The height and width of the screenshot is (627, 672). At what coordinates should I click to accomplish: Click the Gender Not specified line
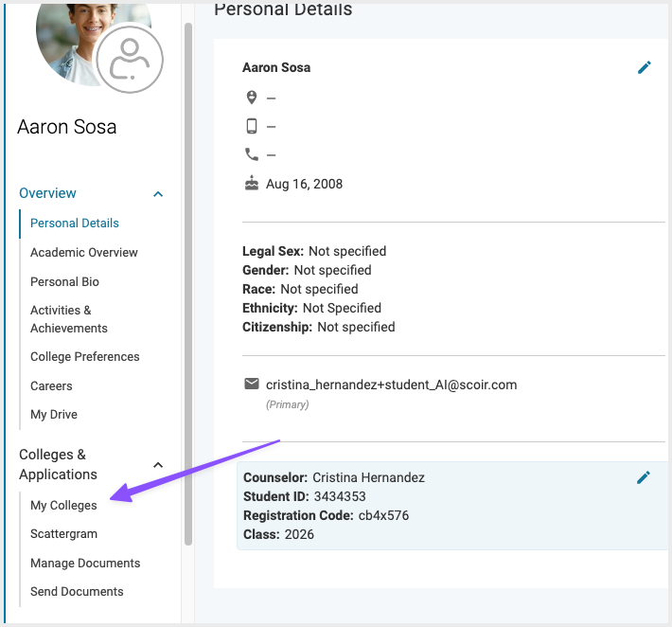pos(307,270)
